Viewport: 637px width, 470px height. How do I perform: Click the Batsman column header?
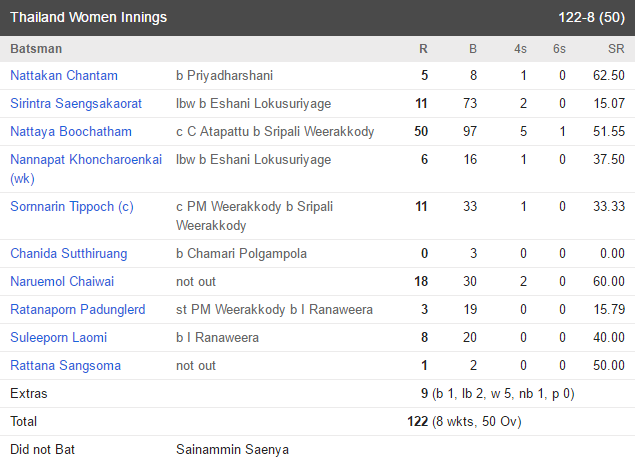[x=36, y=48]
